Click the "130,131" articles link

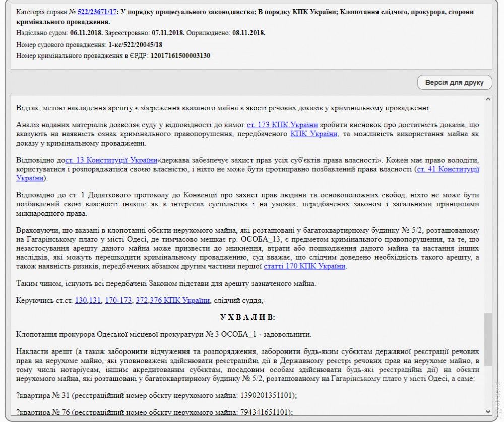(88, 300)
